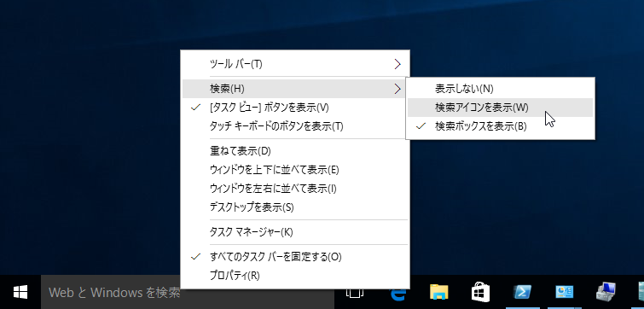
Task: Choose 重ねて表示(D) from the menu
Action: (x=296, y=151)
